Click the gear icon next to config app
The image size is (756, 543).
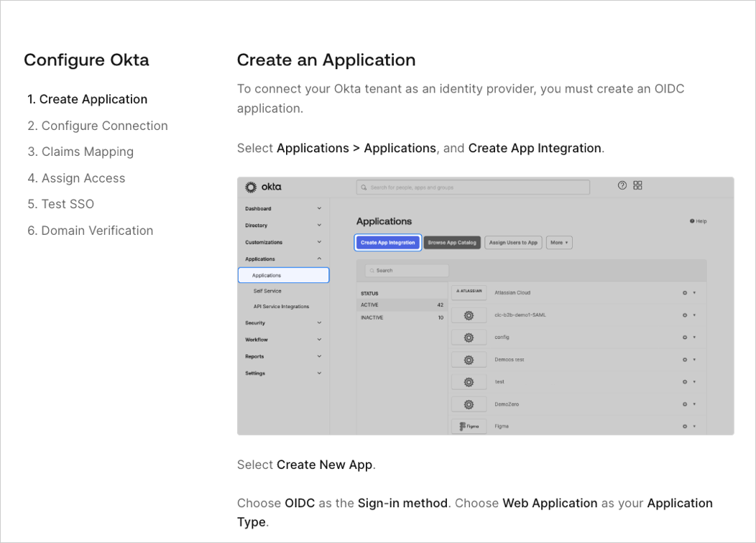tap(683, 337)
